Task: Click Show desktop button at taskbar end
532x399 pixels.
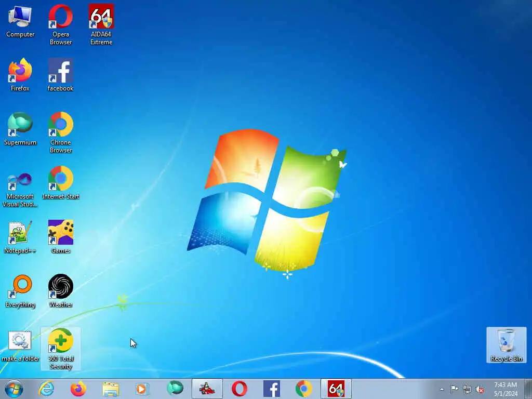Action: click(529, 389)
